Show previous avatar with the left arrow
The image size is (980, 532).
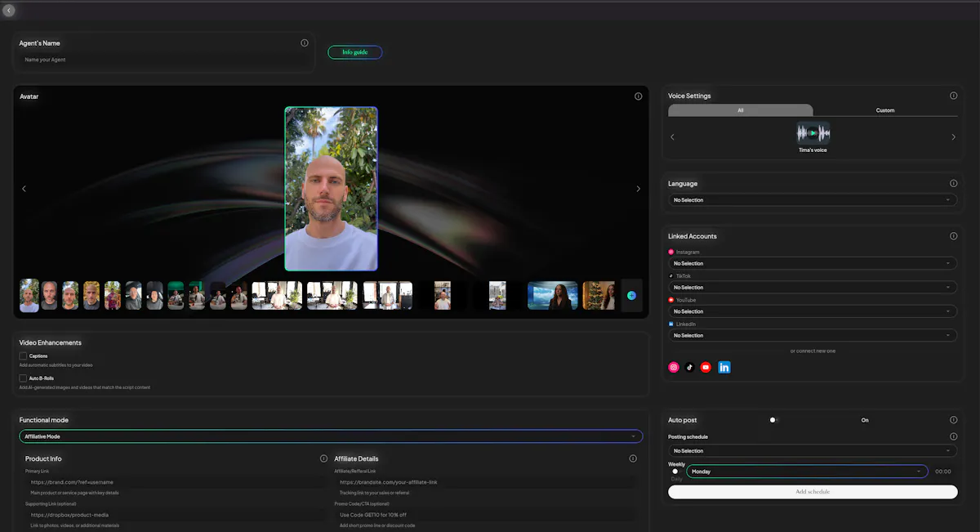point(24,189)
